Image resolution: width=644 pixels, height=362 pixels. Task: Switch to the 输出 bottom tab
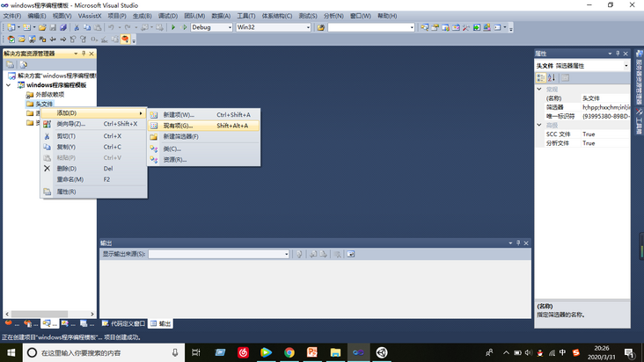click(x=161, y=324)
